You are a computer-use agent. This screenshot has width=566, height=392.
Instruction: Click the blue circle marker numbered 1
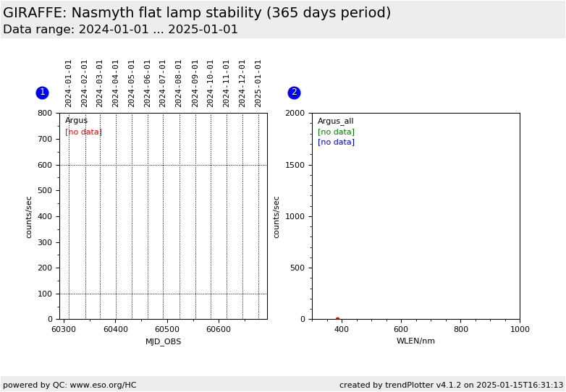tap(42, 93)
